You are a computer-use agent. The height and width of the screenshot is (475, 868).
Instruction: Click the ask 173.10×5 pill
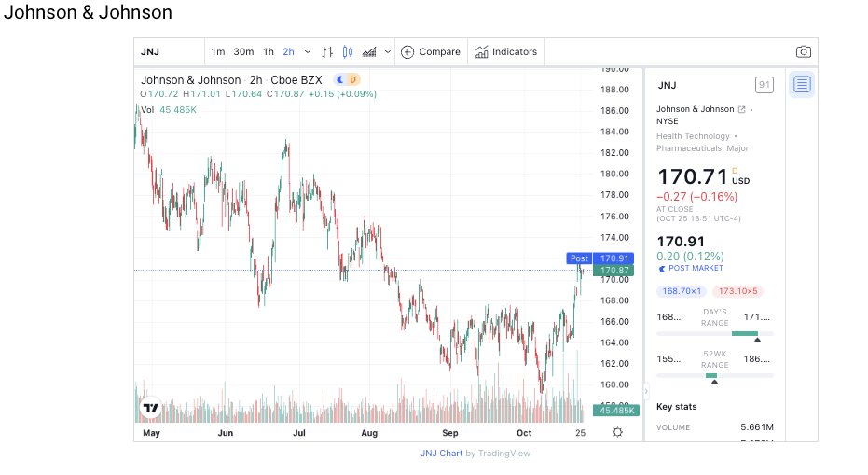[737, 291]
